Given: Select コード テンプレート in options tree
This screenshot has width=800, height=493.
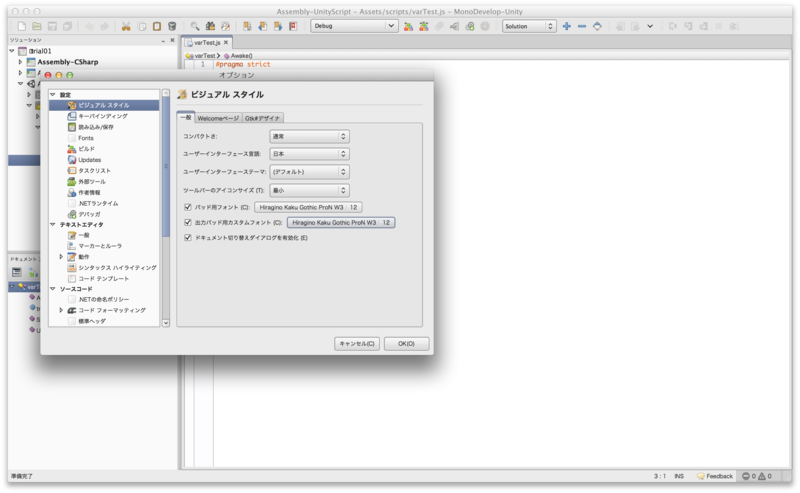Looking at the screenshot, I should click(x=104, y=279).
